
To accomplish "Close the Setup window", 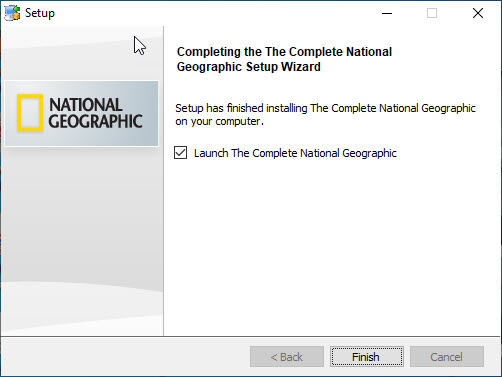I will click(x=478, y=13).
